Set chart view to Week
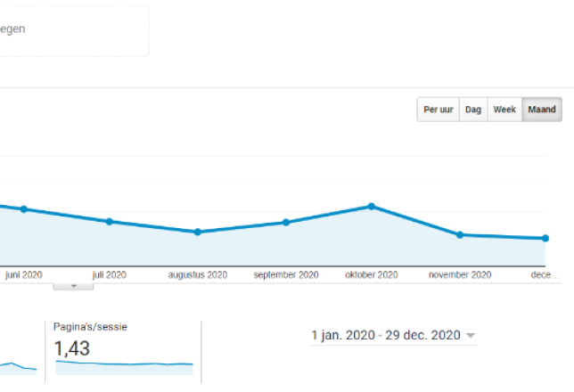The image size is (574, 392). (504, 110)
